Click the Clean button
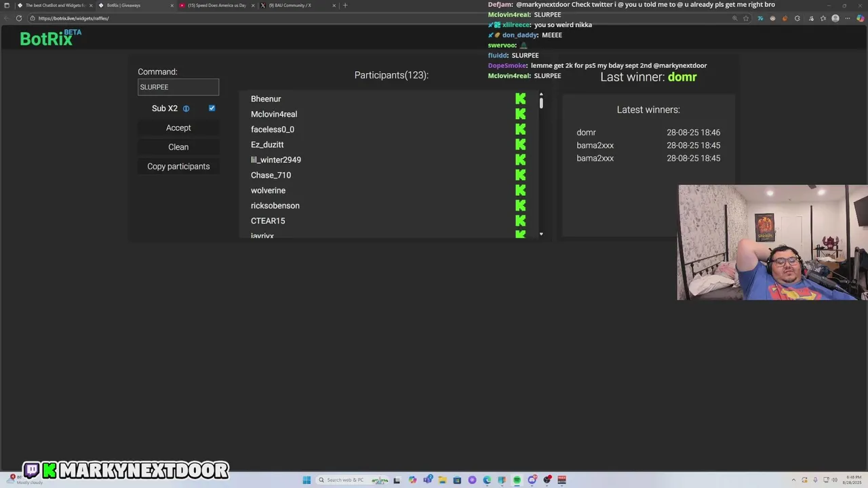The image size is (868, 488). click(x=178, y=147)
